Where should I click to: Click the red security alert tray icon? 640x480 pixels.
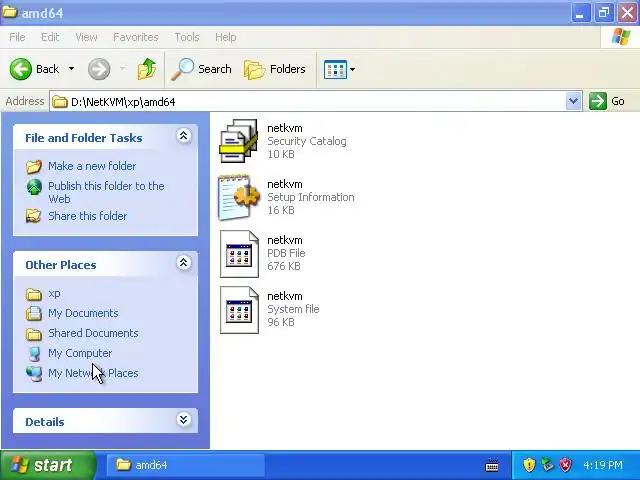pyautogui.click(x=566, y=465)
